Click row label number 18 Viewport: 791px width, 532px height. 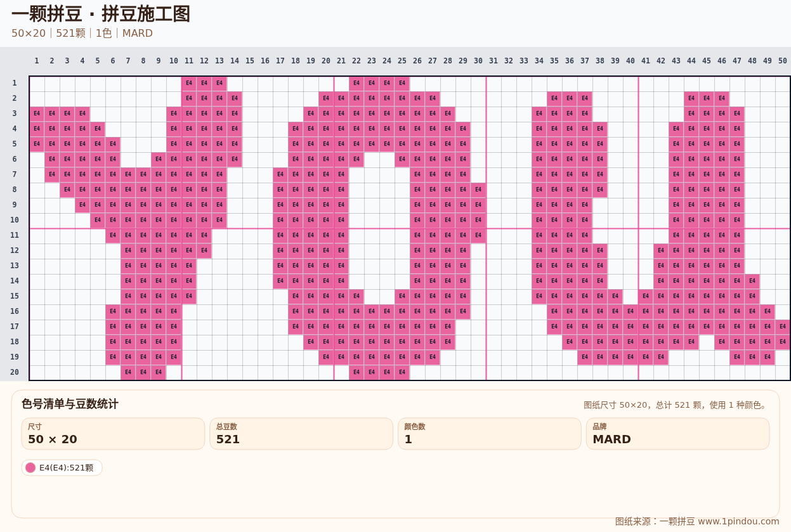pos(15,342)
